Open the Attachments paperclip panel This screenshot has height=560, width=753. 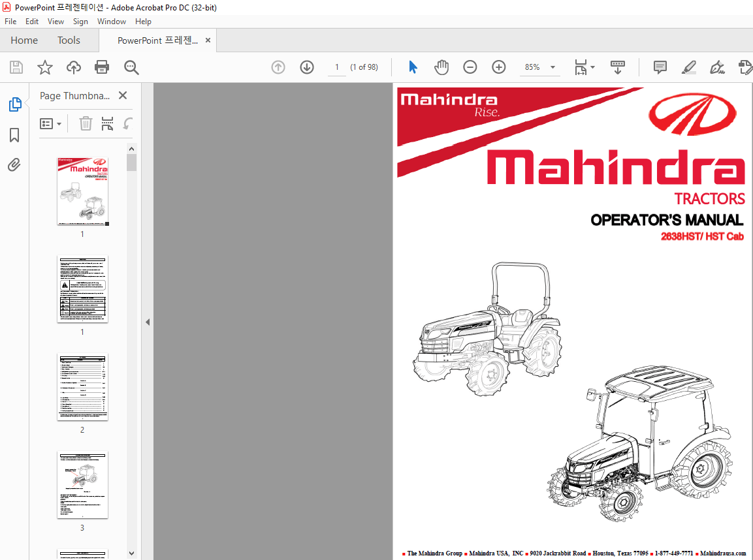tap(14, 165)
